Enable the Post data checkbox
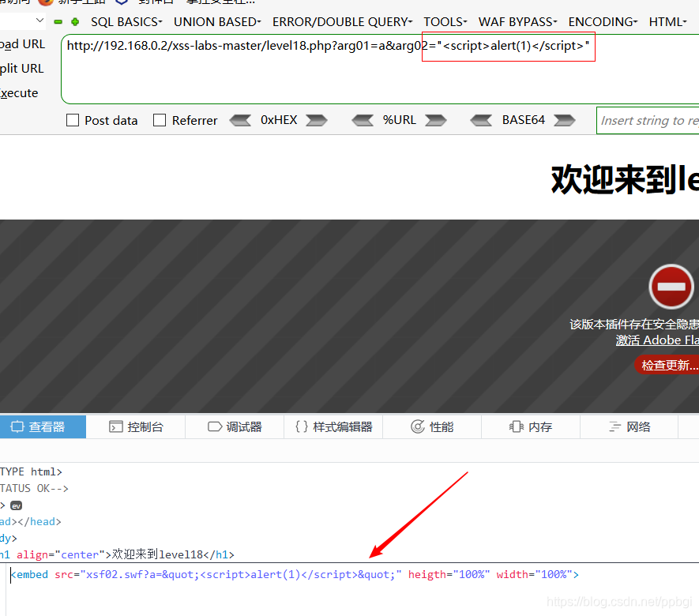The height and width of the screenshot is (616, 699). [x=73, y=120]
